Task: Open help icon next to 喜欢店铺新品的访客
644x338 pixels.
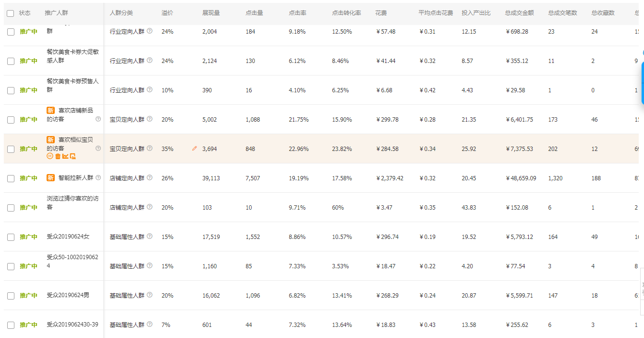Action: [x=98, y=119]
